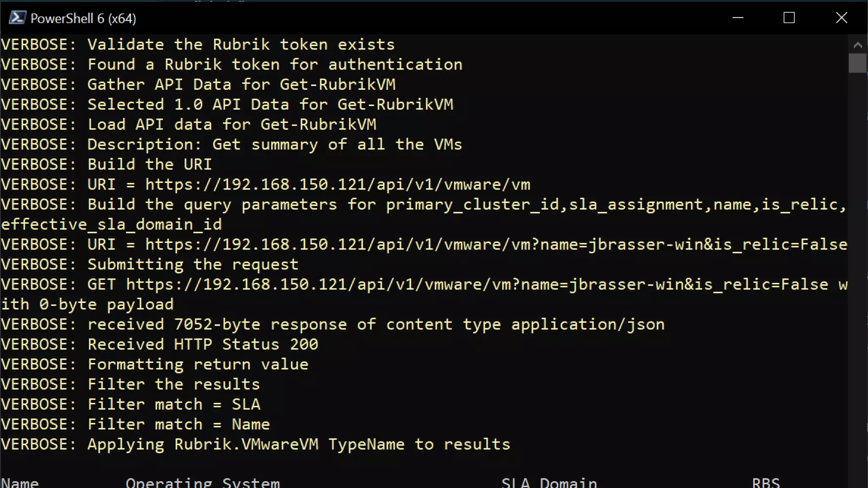Click the URI with jbrasser-win name parameter
This screenshot has height=488, width=868.
[x=424, y=244]
